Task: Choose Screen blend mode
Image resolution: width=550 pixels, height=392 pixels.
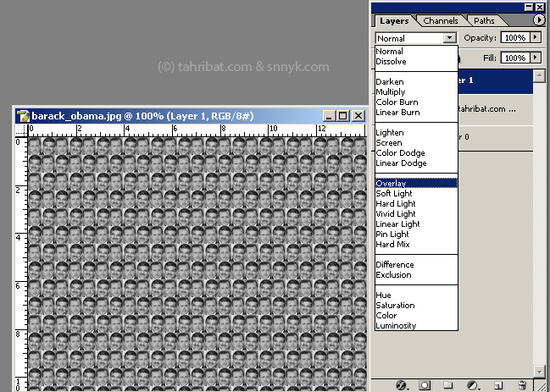Action: [416, 142]
